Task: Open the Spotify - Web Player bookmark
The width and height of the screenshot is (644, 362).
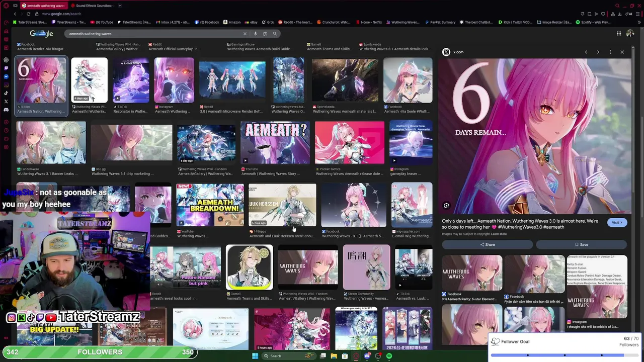Action: tap(593, 22)
